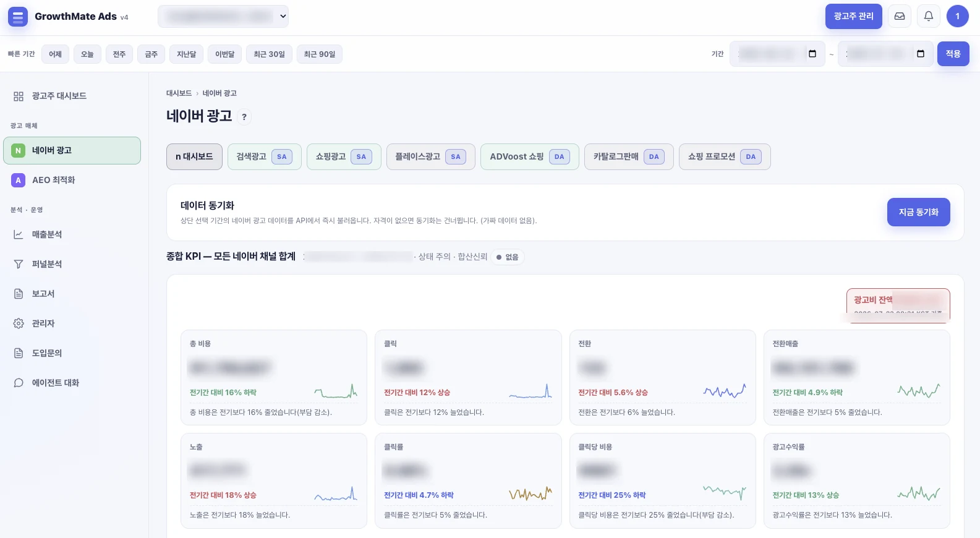Viewport: 980px width, 538px height.
Task: Click the end date input field
Action: click(x=885, y=54)
